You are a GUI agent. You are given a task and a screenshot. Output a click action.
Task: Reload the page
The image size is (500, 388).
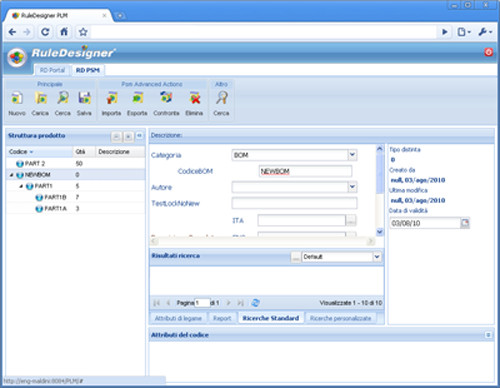(45, 32)
